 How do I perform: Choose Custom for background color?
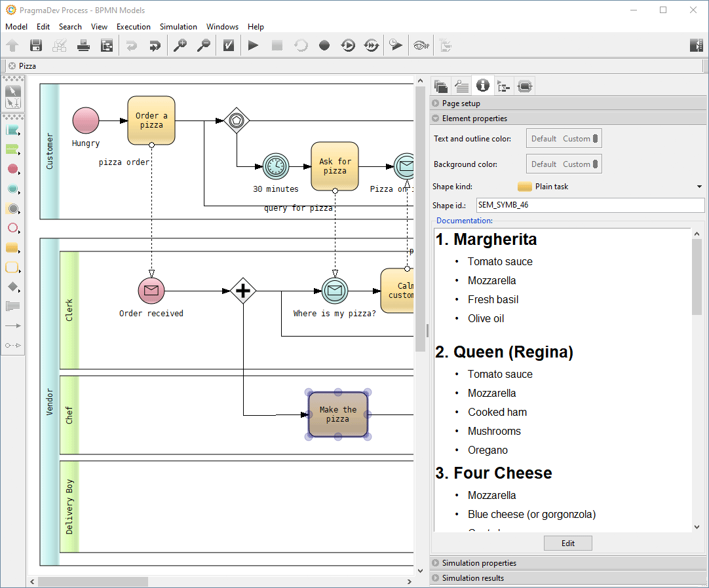(577, 164)
